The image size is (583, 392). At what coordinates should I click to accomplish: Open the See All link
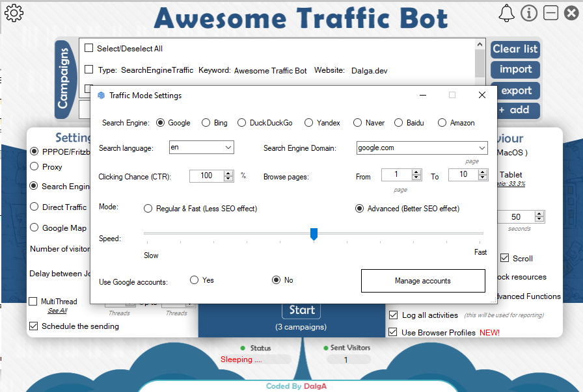pos(57,311)
